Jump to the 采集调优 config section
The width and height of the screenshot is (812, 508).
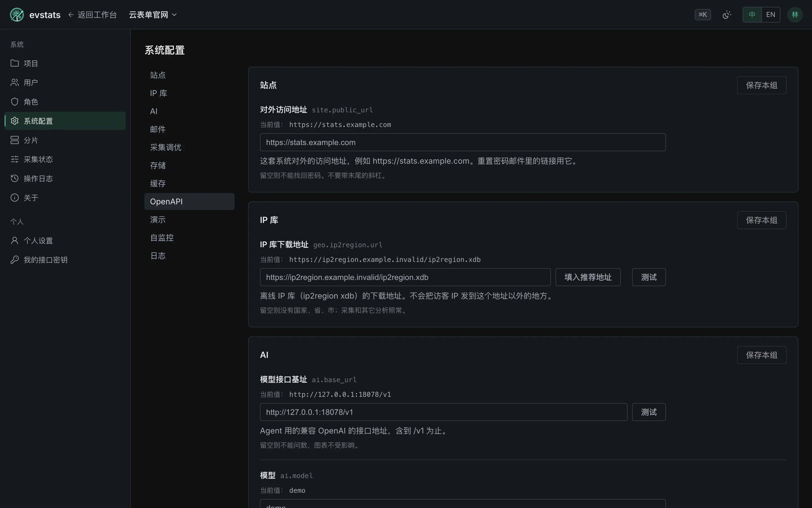(189, 147)
